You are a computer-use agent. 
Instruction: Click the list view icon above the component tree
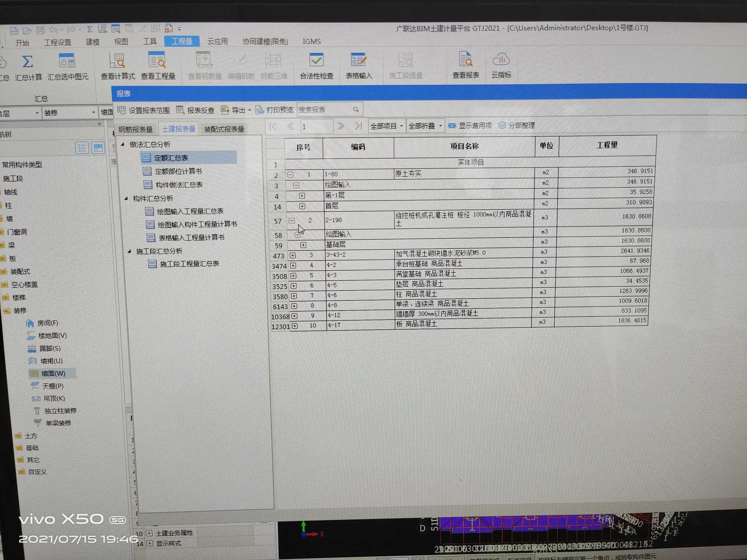[82, 148]
